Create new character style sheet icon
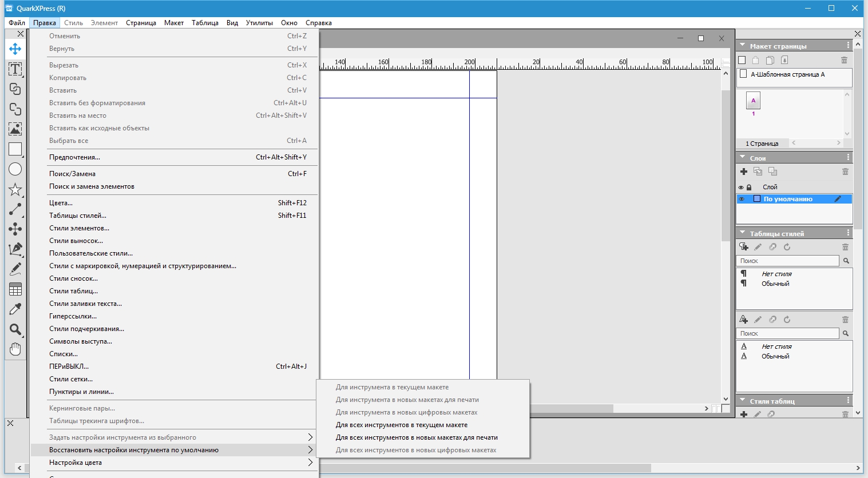The height and width of the screenshot is (478, 868). pos(744,320)
